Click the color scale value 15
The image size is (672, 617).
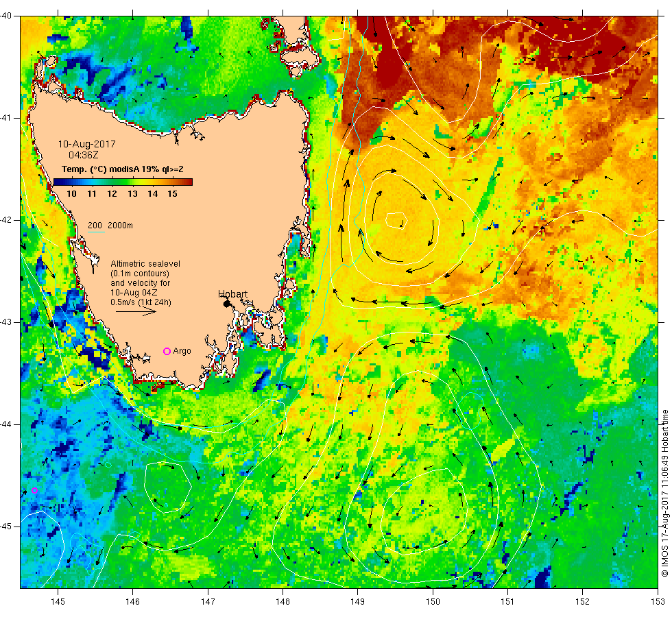point(172,193)
